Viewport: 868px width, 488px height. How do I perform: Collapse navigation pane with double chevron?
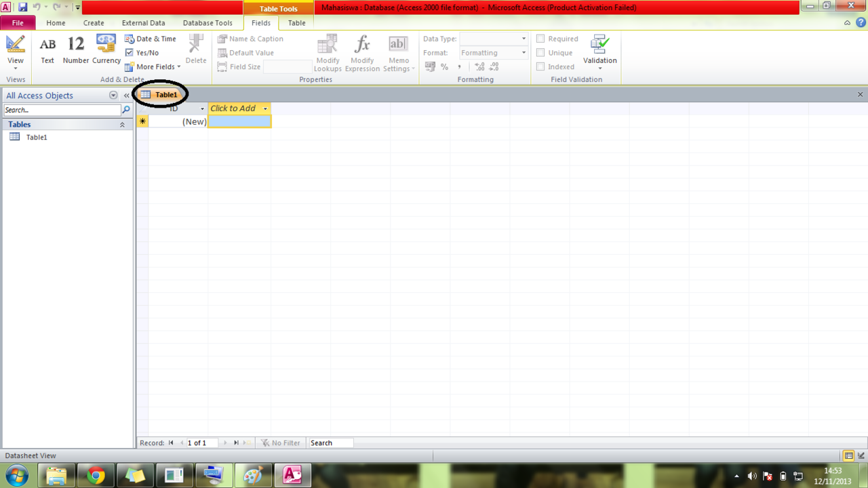click(x=126, y=96)
